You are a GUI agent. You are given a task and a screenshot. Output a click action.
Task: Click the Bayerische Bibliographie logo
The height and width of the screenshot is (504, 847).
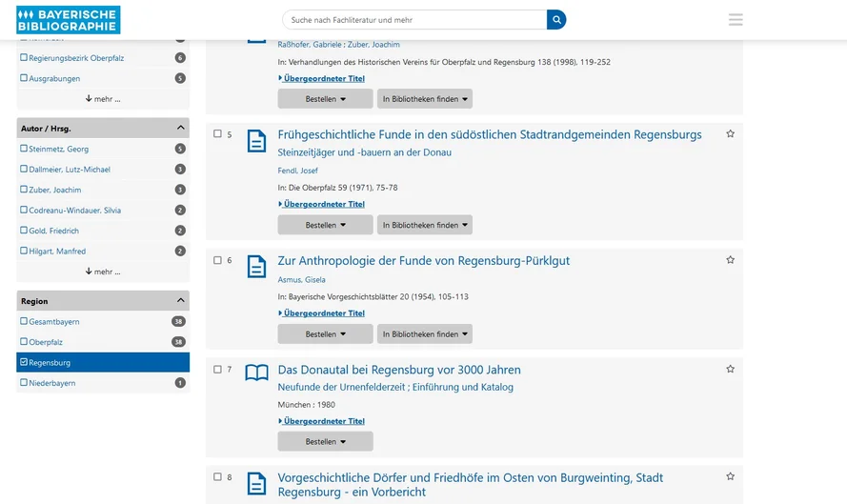[68, 20]
